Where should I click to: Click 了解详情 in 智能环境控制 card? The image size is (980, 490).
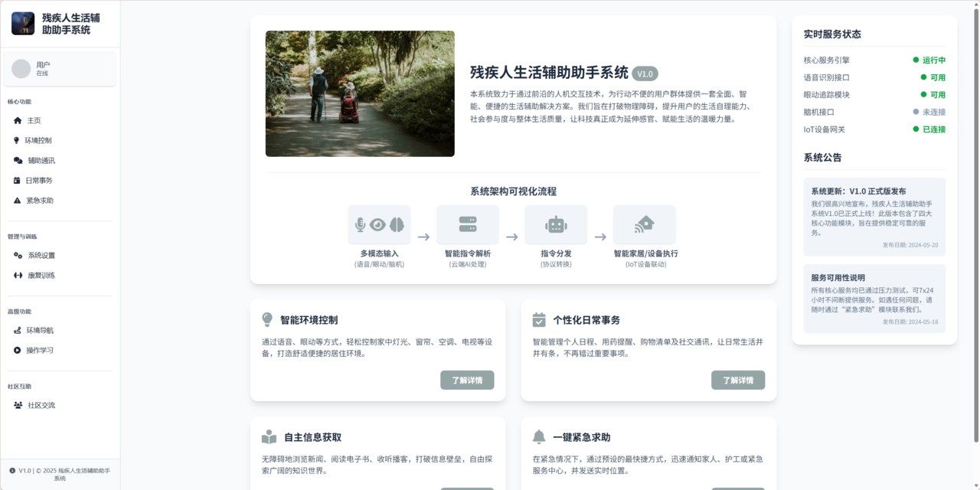click(x=467, y=380)
